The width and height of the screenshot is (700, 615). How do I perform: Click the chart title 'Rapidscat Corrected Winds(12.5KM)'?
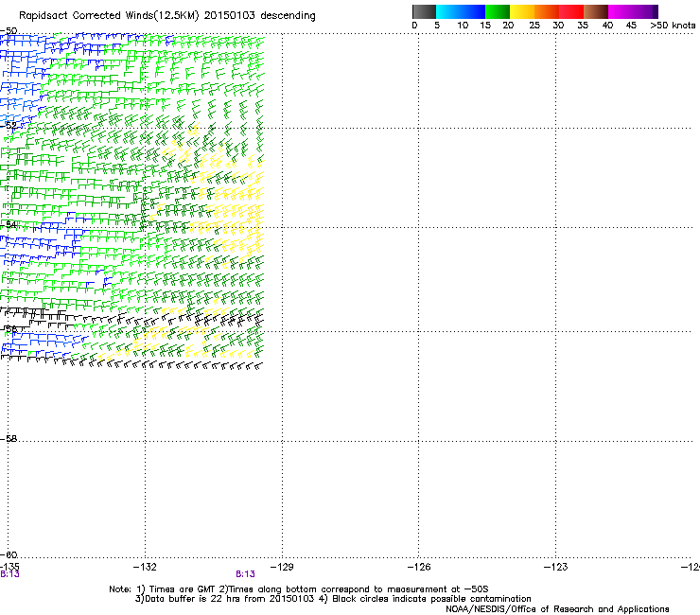coord(109,16)
